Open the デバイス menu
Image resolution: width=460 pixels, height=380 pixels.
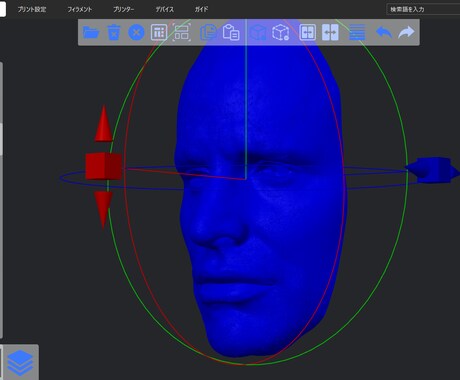(165, 9)
